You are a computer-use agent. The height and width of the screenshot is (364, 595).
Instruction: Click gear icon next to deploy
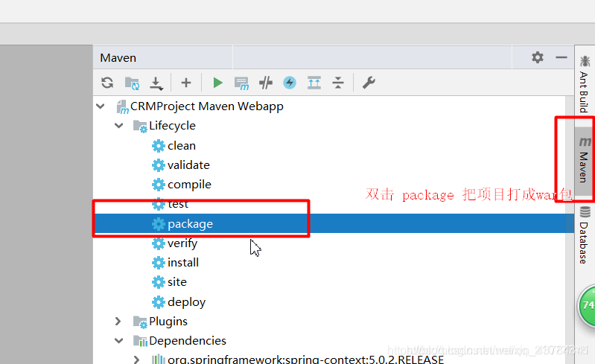point(158,302)
